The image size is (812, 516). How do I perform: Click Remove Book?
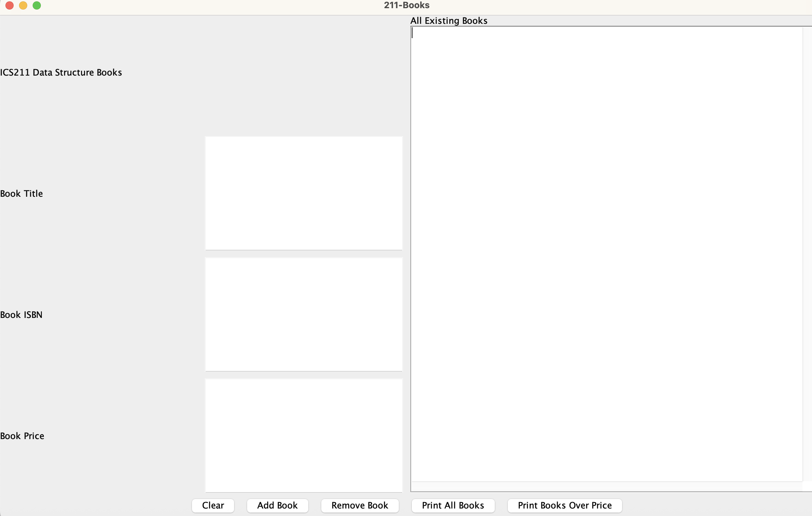[359, 505]
